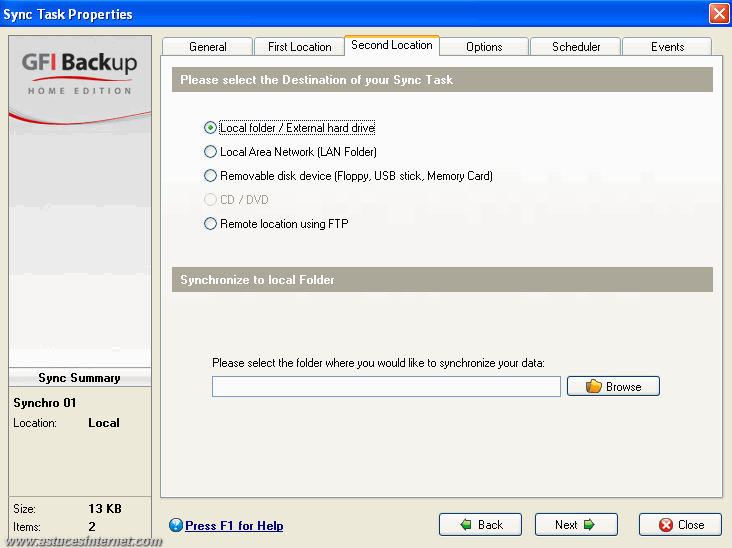Screen dimensions: 732x548
Task: Click the Sync Summary header
Action: point(79,378)
